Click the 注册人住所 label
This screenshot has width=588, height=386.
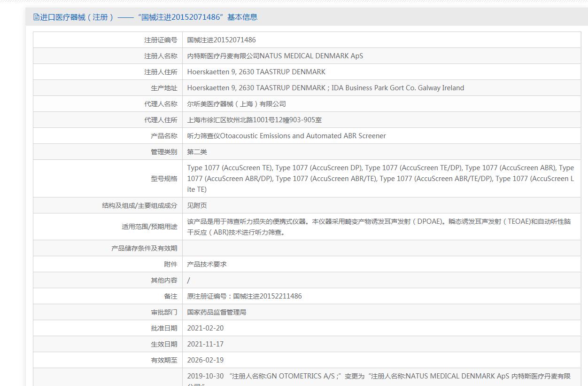pos(161,72)
